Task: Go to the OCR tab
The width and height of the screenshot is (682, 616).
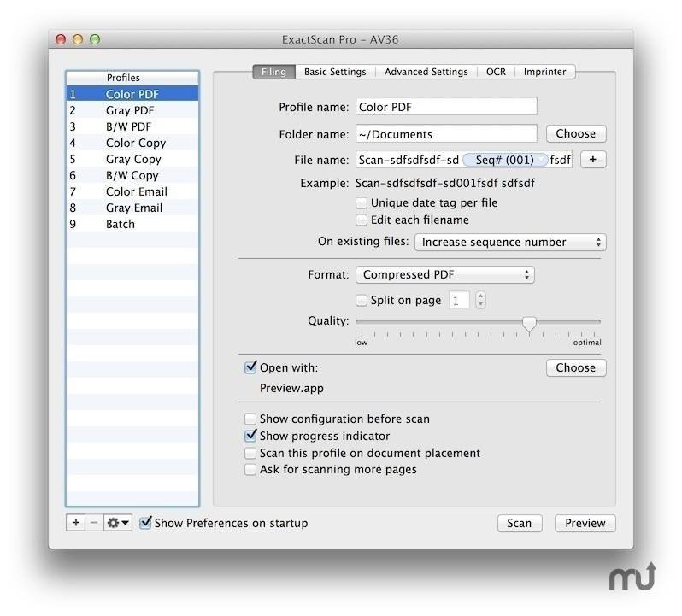Action: tap(496, 72)
